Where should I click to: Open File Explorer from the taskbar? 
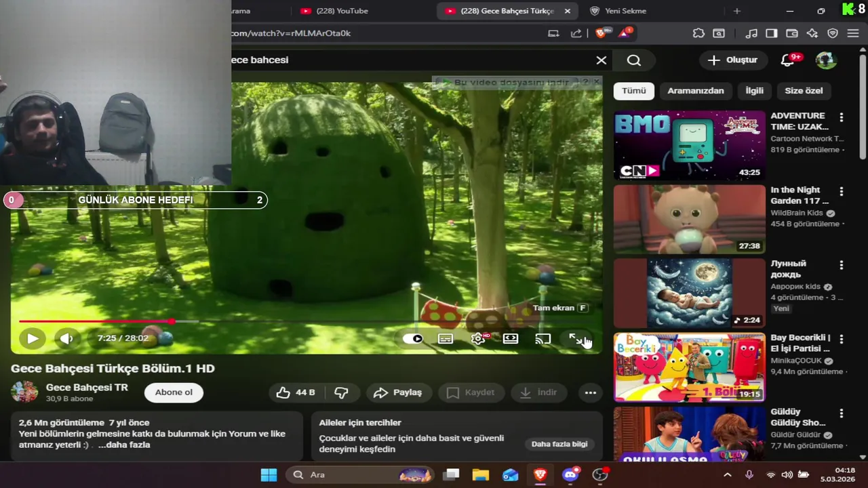[x=480, y=475]
